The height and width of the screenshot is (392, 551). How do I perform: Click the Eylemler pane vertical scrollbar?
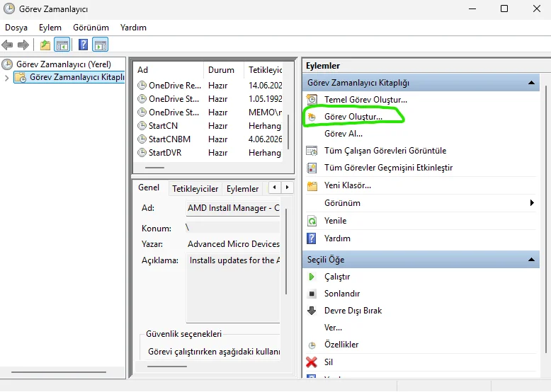pos(546,219)
